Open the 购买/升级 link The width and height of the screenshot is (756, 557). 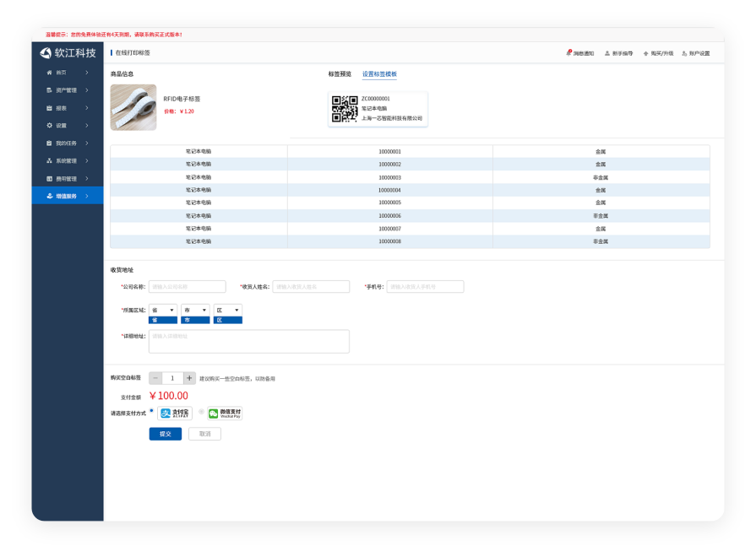pyautogui.click(x=662, y=53)
